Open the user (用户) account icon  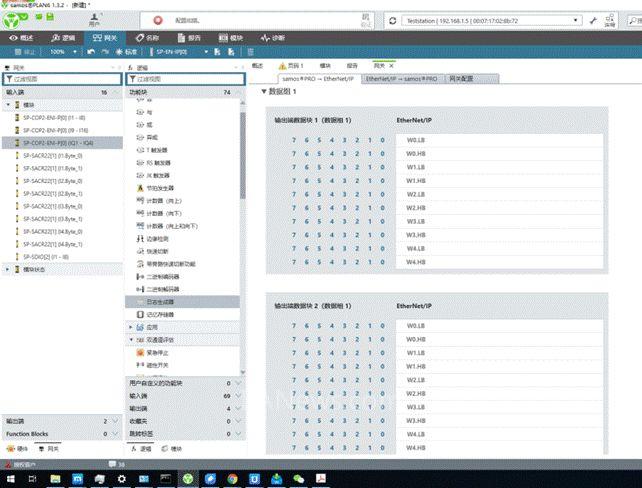point(94,19)
